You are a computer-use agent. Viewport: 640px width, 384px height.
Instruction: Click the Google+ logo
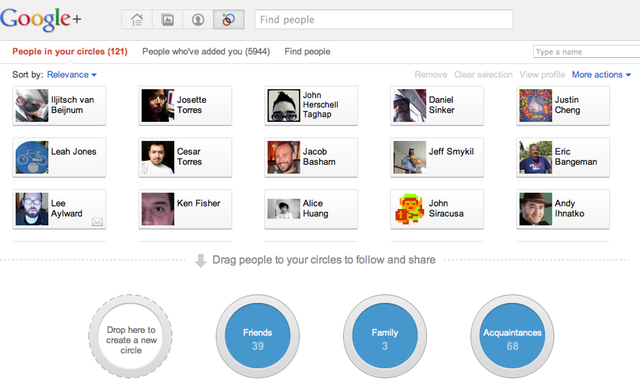[x=41, y=19]
